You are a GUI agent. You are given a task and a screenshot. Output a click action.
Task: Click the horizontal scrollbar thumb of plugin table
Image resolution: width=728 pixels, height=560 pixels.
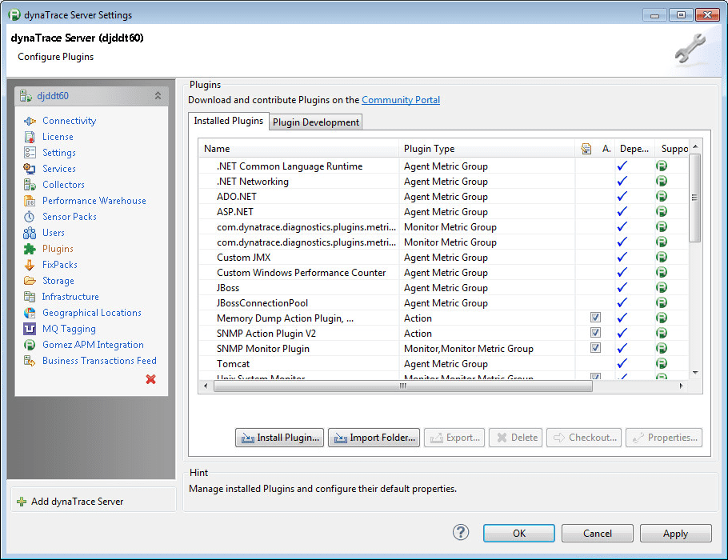pyautogui.click(x=403, y=386)
